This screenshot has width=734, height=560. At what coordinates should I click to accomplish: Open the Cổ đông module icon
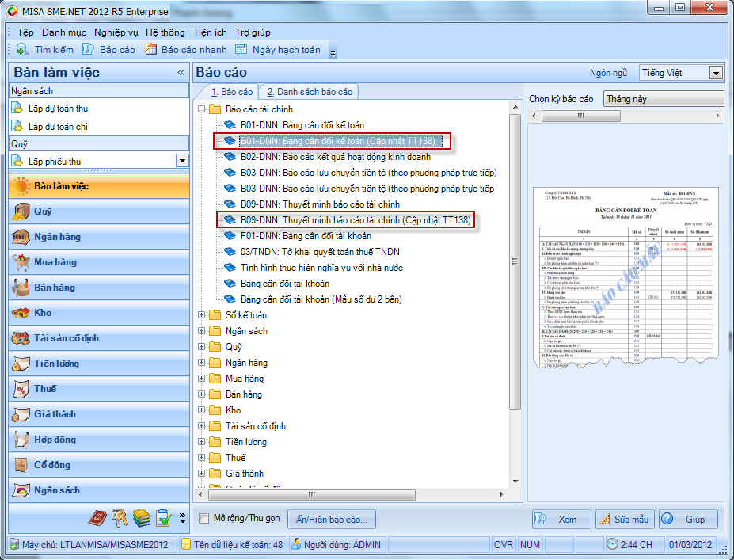click(x=20, y=465)
